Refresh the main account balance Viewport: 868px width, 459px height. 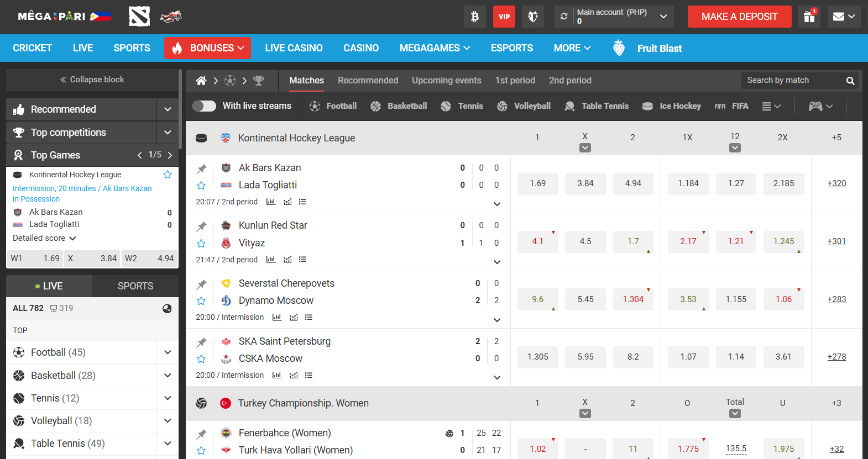[564, 17]
